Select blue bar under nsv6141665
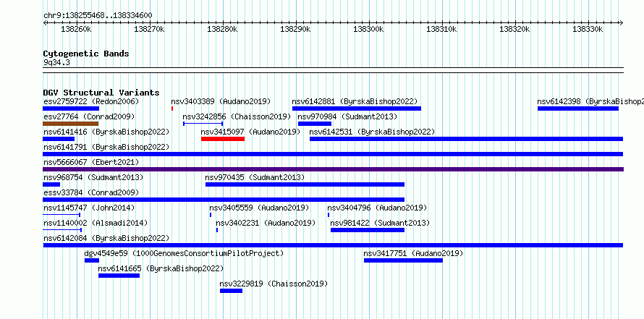The height and width of the screenshot is (319, 644). (x=119, y=276)
